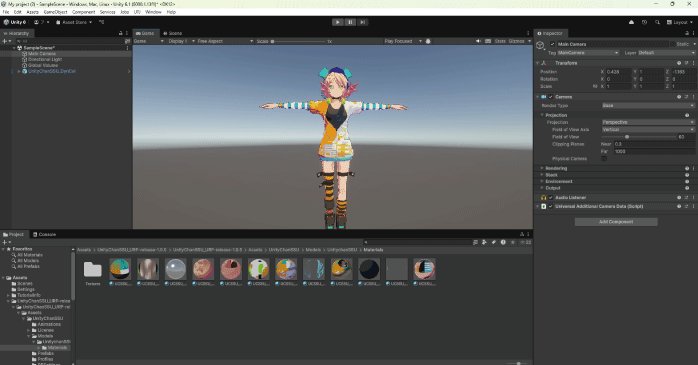Toggle the Hierarchy panel lock icon
Image resolution: width=698 pixels, height=365 pixels.
121,33
